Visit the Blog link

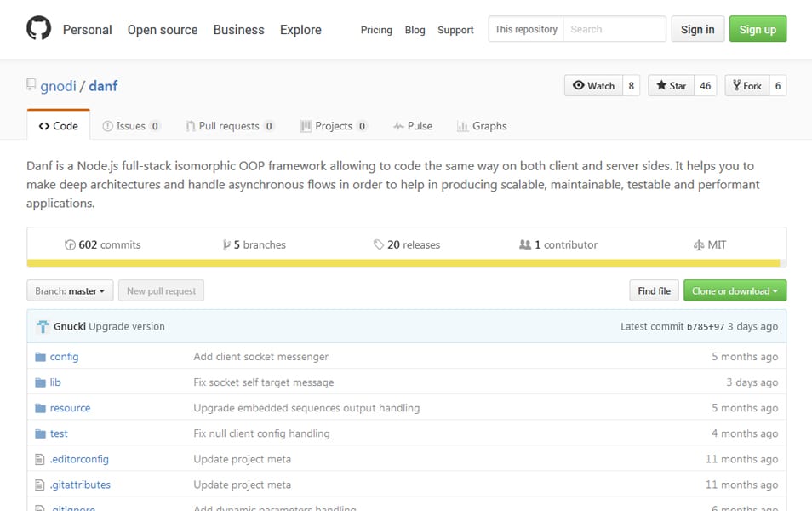pos(415,30)
